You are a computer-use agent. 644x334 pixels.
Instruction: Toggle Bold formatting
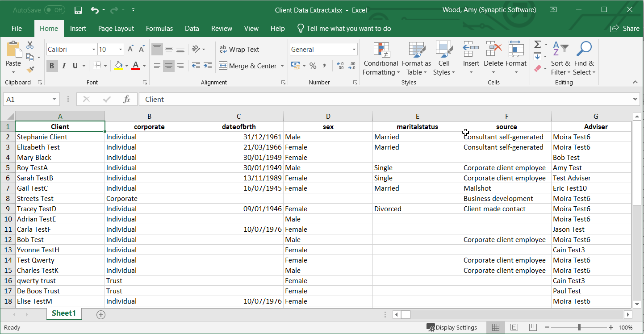52,66
